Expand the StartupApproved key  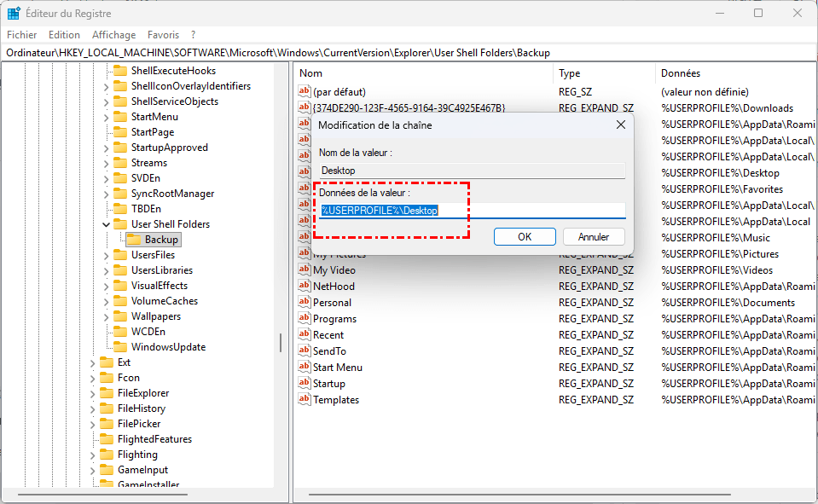pyautogui.click(x=106, y=148)
